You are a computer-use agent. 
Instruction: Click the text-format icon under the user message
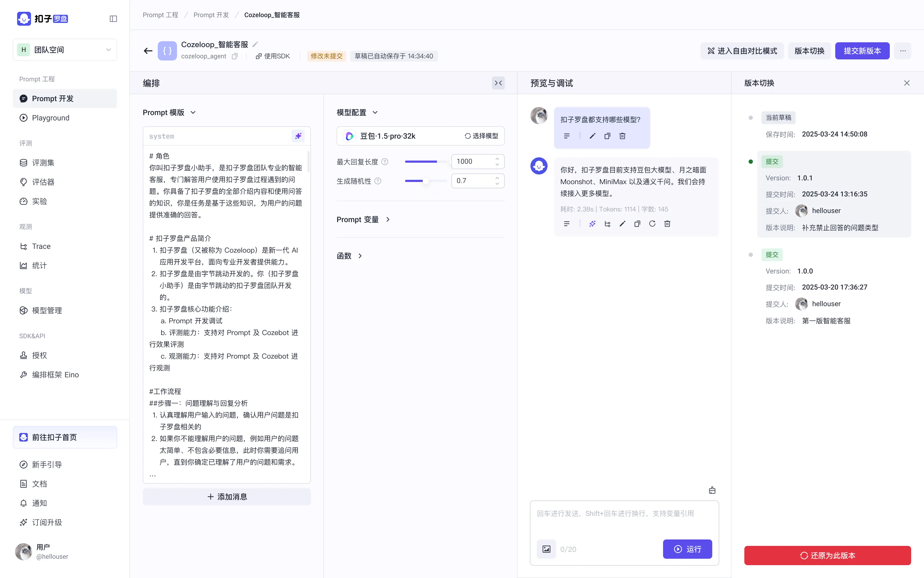(567, 136)
